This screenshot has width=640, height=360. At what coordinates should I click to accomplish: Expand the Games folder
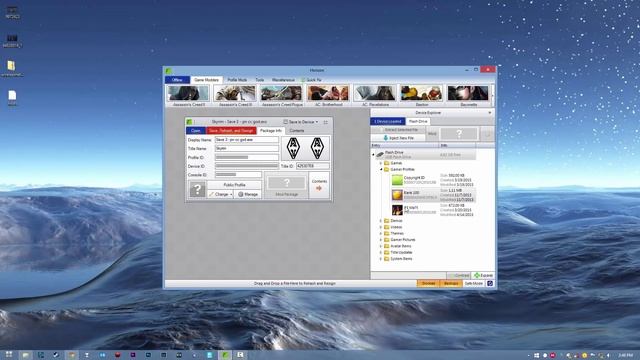point(381,163)
